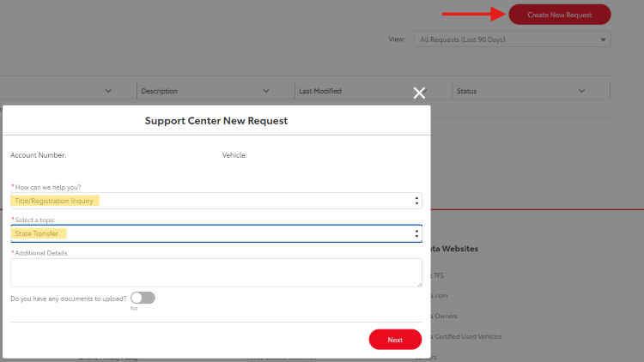Click the Status column chevron icon
Image resolution: width=644 pixels, height=362 pixels.
(x=581, y=91)
